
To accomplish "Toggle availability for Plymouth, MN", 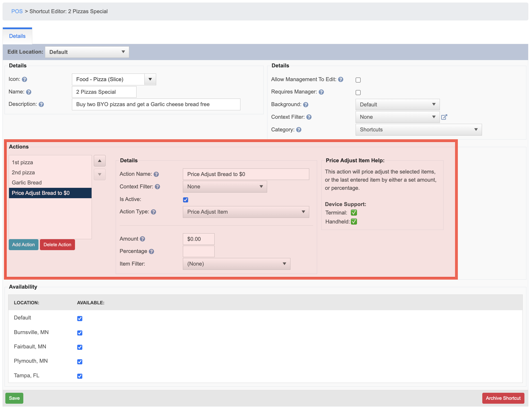I will coord(80,362).
